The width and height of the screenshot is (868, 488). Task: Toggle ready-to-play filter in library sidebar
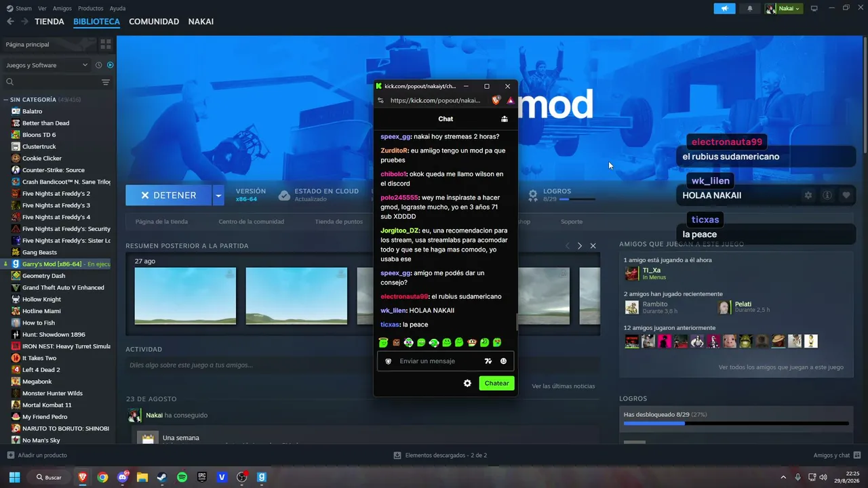(110, 65)
